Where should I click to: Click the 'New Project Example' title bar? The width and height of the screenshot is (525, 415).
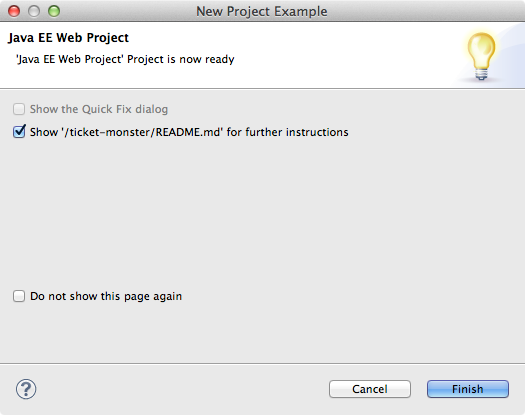261,11
